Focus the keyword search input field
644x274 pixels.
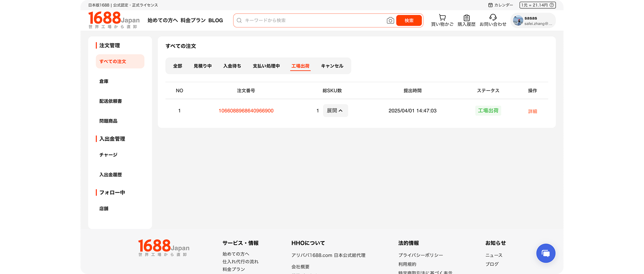[x=311, y=20]
